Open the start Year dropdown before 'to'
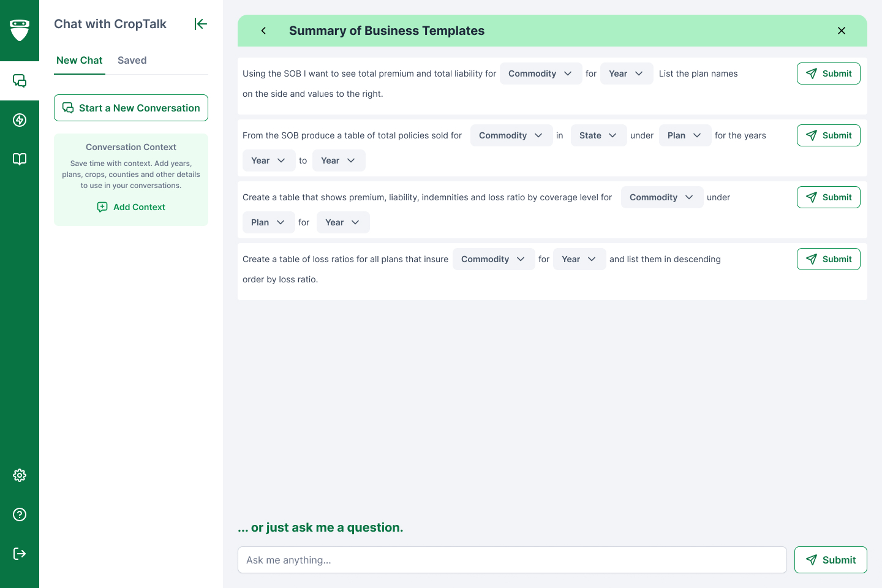This screenshot has width=882, height=588. pos(269,160)
